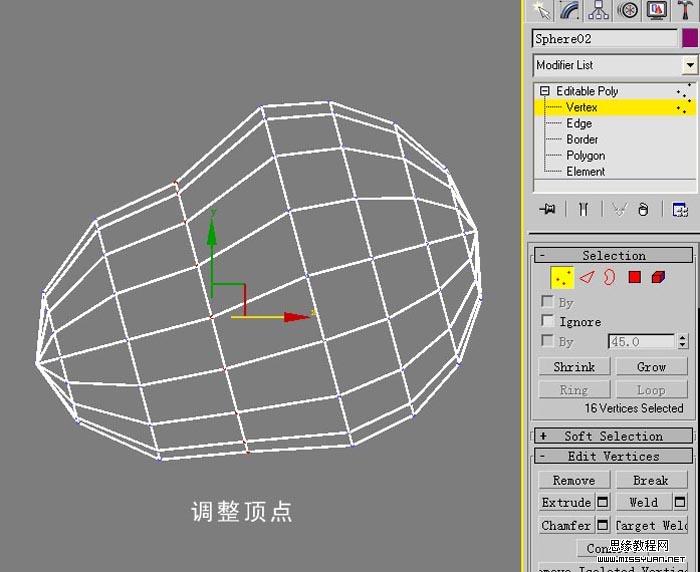This screenshot has width=700, height=572.
Task: Toggle the first By checkbox
Action: point(547,301)
